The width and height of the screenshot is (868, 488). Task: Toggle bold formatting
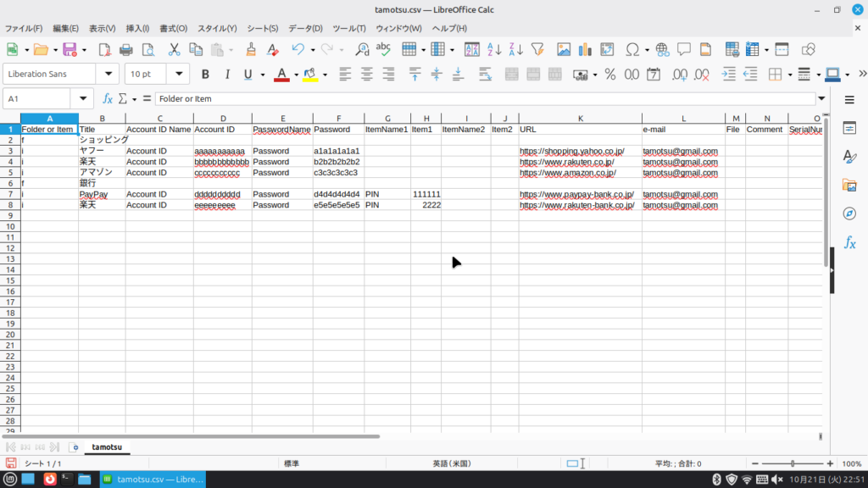pos(206,75)
